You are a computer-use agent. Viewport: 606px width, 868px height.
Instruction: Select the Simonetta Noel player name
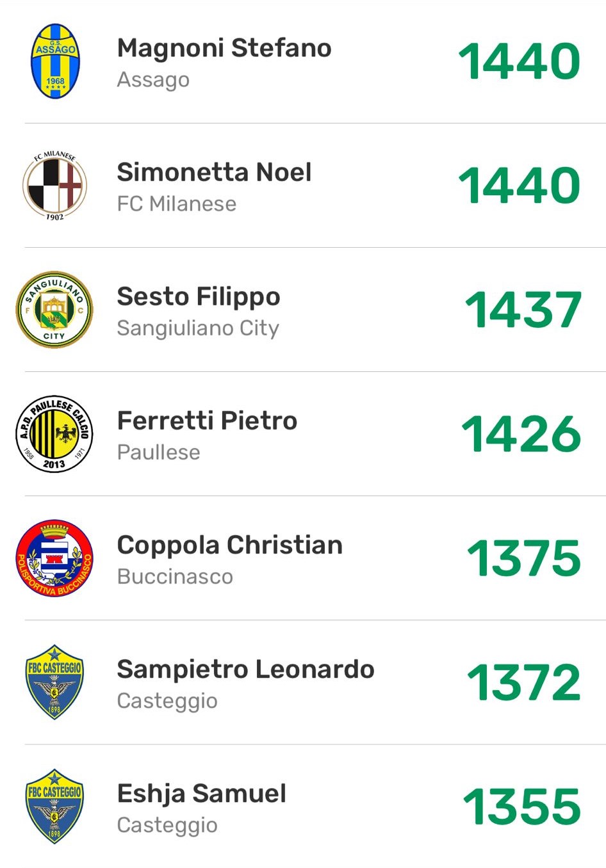pos(214,172)
